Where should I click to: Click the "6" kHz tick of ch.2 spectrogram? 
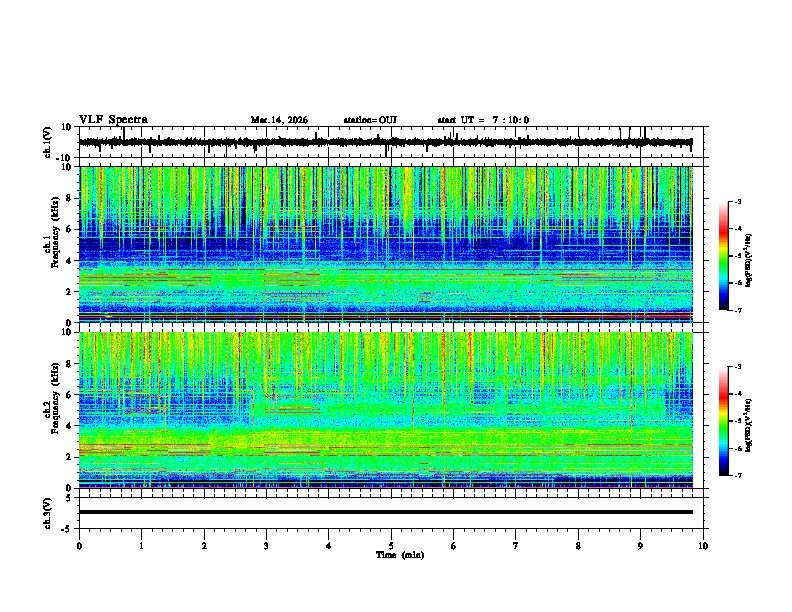click(x=70, y=395)
